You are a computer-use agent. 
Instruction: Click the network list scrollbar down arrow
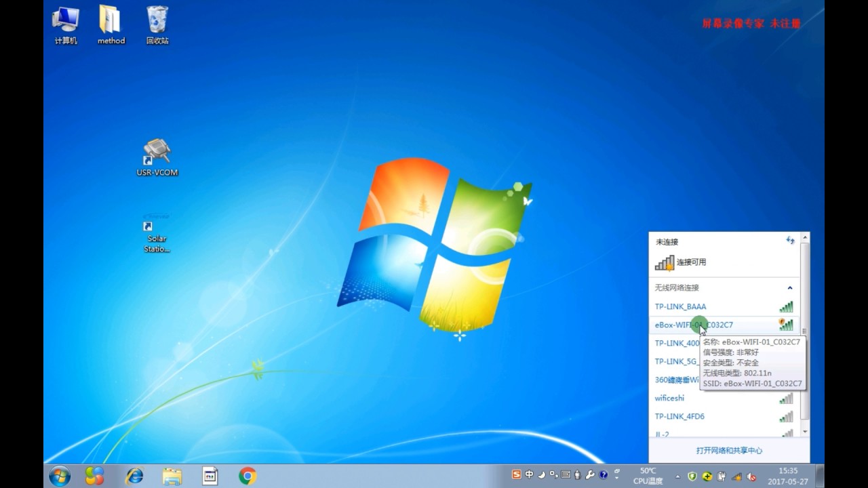coord(805,432)
